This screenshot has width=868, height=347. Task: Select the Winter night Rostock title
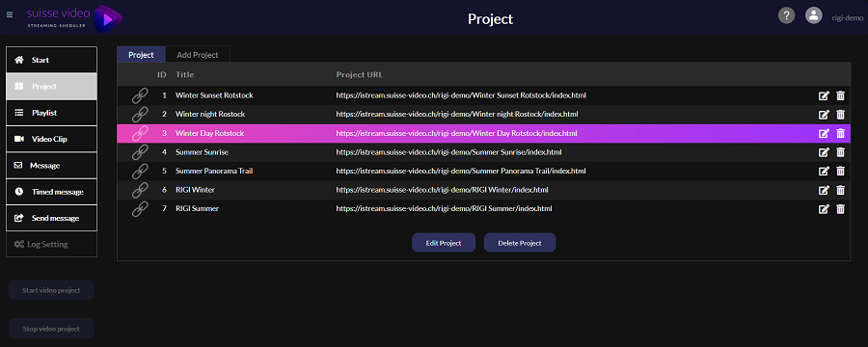point(210,114)
